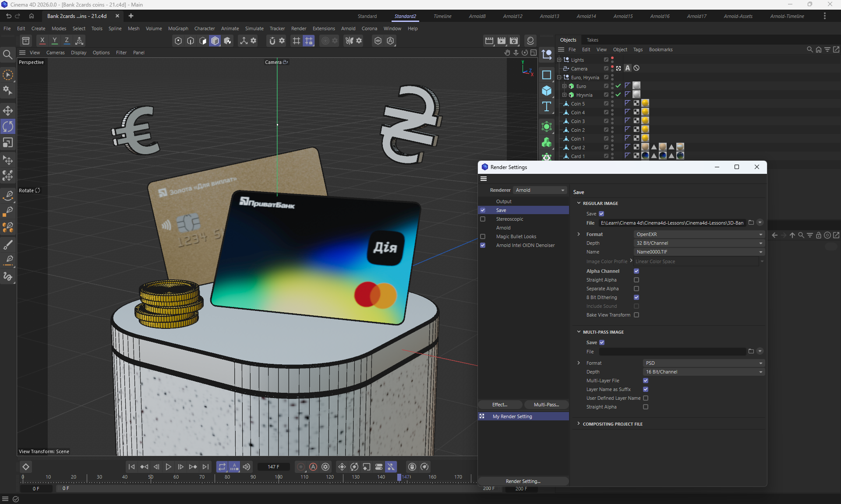Open the Renderer dropdown showing Arnold
Viewport: 841px width, 504px height.
(540, 190)
